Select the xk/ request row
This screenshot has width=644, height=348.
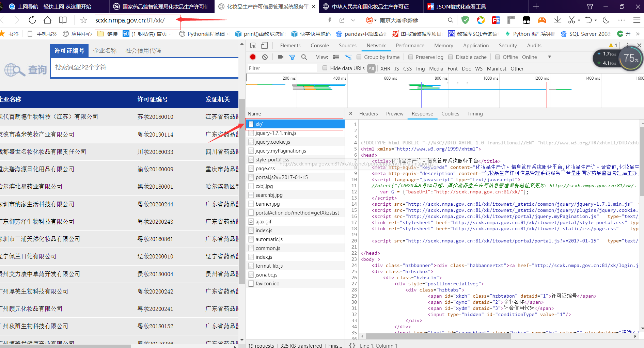[295, 124]
